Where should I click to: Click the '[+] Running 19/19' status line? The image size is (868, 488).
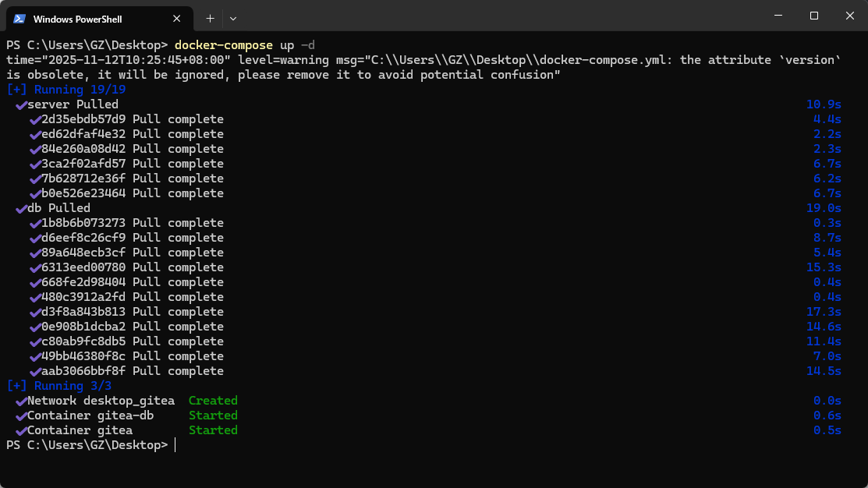click(66, 90)
